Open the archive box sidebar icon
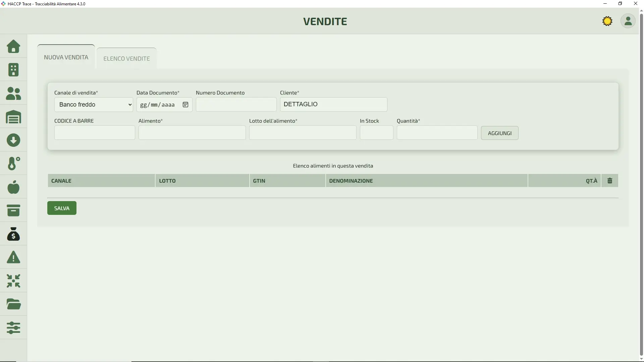The height and width of the screenshot is (362, 644). [x=13, y=210]
